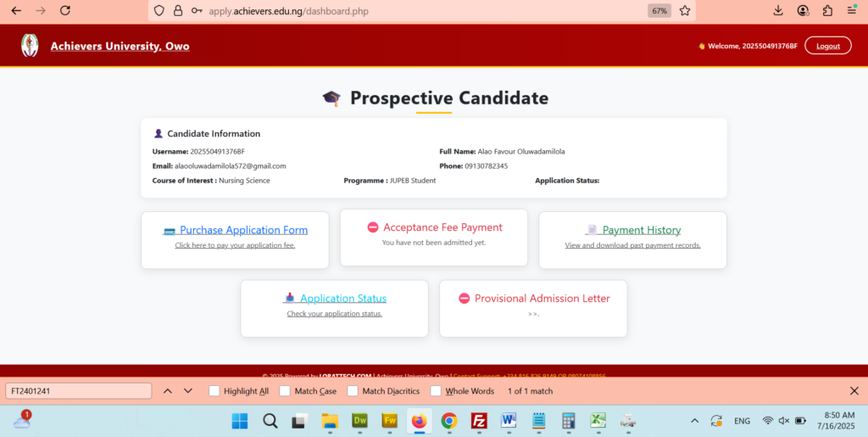Click 'Nursing Science' course text
Viewport: 868px width, 437px height.
(x=244, y=181)
